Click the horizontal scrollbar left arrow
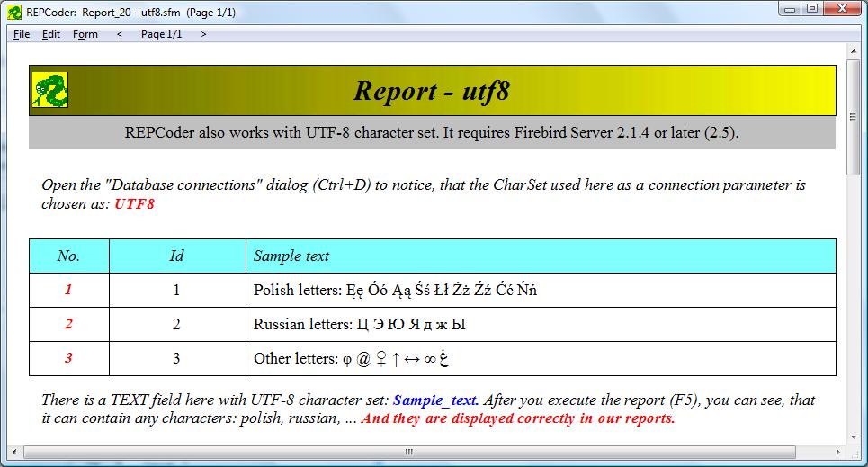This screenshot has height=467, width=868. point(15,452)
